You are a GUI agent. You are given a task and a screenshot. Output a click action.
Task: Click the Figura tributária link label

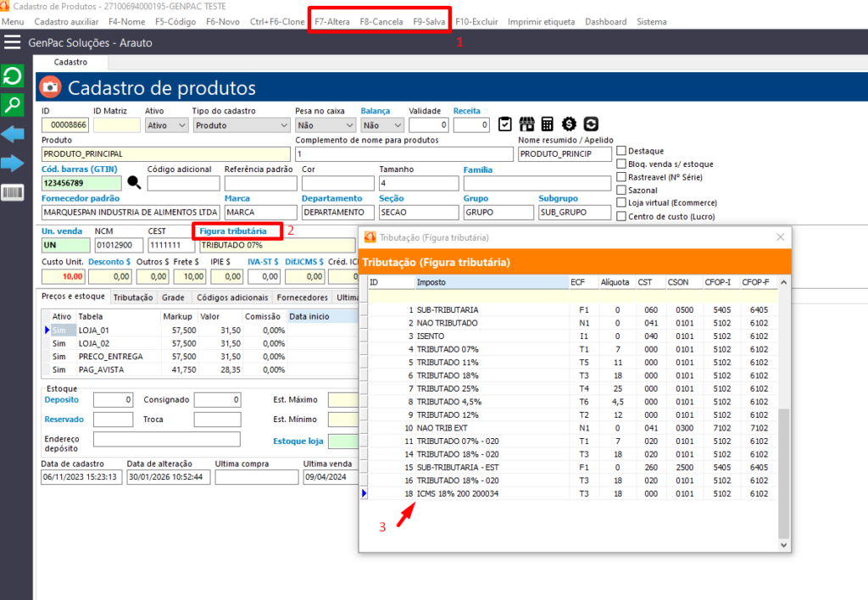[233, 231]
